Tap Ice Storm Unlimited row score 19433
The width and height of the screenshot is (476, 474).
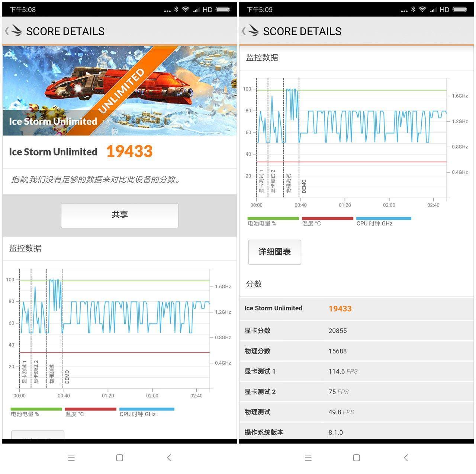click(340, 308)
